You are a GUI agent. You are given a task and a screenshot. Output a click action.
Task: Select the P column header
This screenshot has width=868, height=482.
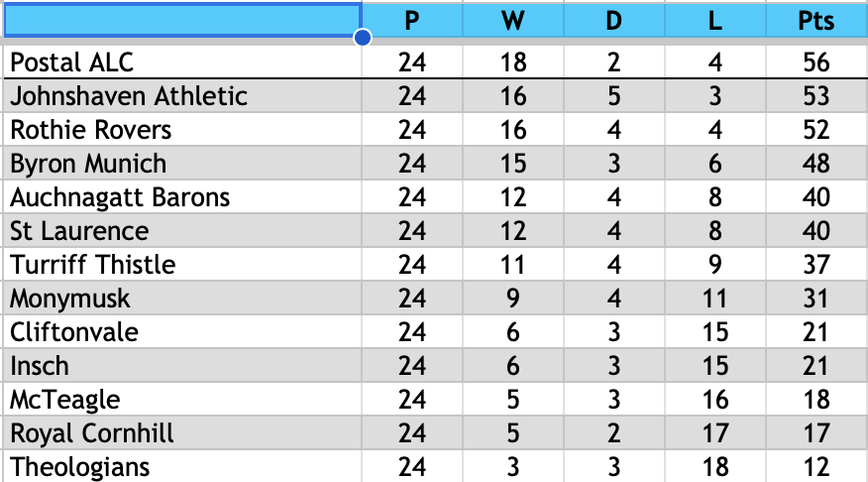pos(412,21)
